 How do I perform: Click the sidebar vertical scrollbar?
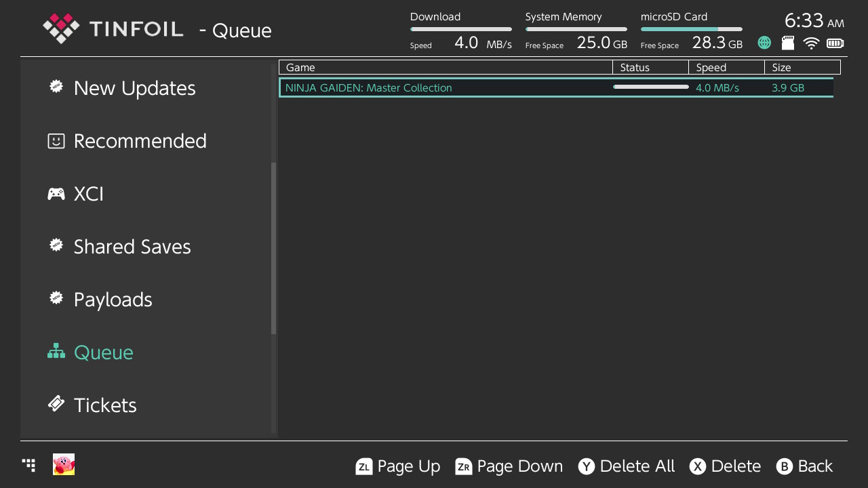tap(274, 248)
